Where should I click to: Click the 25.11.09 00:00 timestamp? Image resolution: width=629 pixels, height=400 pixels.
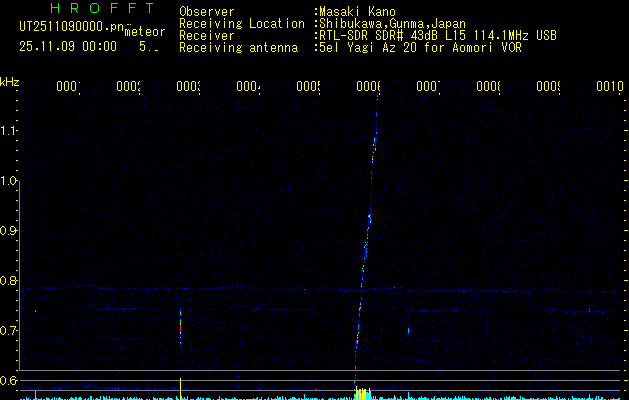[x=68, y=46]
